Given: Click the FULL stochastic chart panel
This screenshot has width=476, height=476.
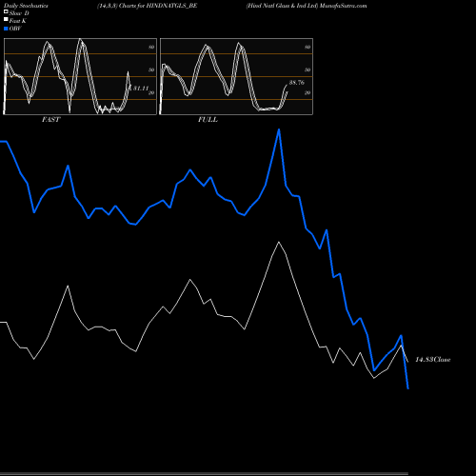Looking at the screenshot, I should pyautogui.click(x=236, y=76).
